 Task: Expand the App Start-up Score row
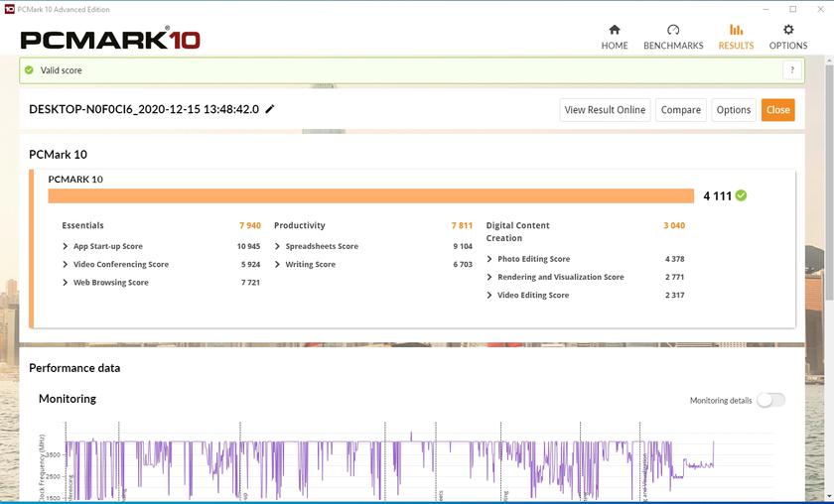tap(66, 246)
